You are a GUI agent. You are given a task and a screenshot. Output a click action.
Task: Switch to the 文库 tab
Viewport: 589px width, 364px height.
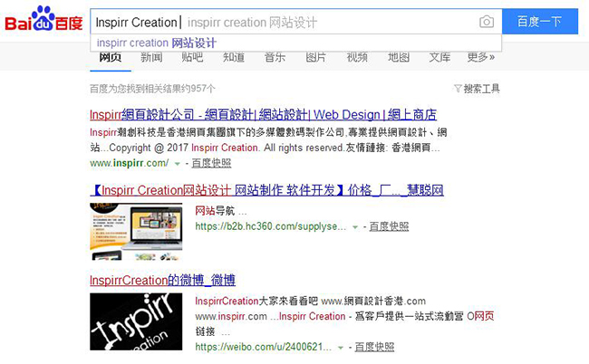click(439, 57)
